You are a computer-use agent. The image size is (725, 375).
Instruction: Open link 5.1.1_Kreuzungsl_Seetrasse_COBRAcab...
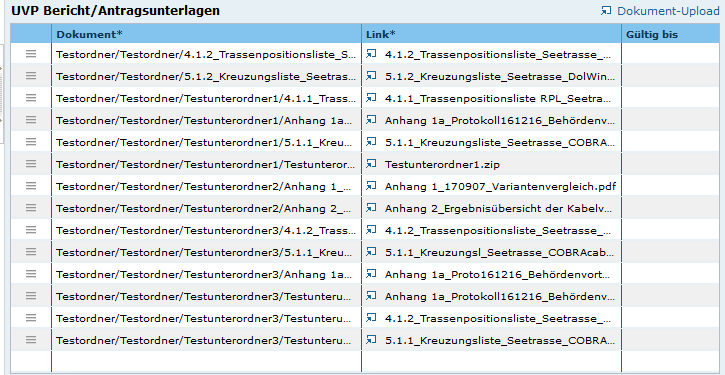coord(500,253)
